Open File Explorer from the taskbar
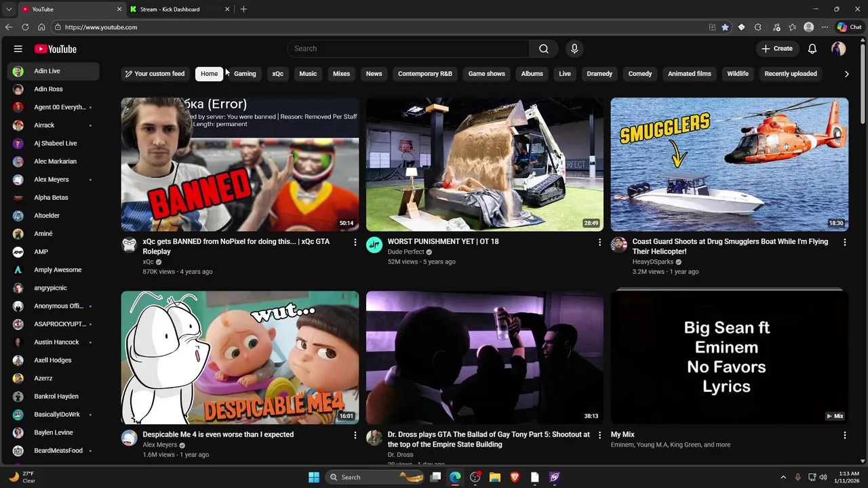The image size is (868, 488). (495, 477)
